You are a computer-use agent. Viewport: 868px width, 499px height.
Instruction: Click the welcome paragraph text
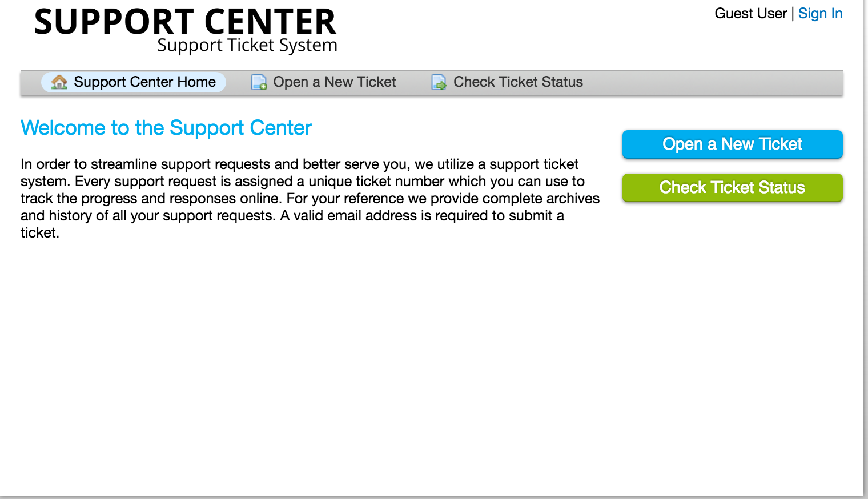point(308,198)
